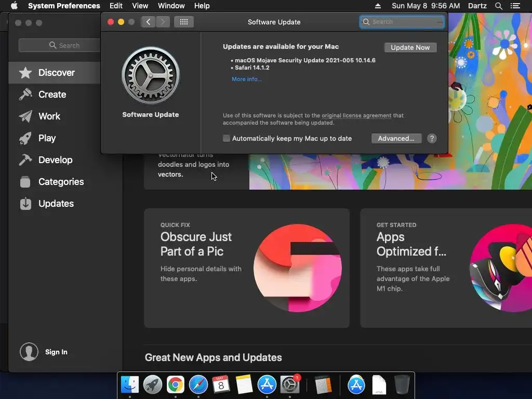Open the Obscure Just Part of a Pic story
Viewport: 532px width, 399px height.
tap(247, 268)
